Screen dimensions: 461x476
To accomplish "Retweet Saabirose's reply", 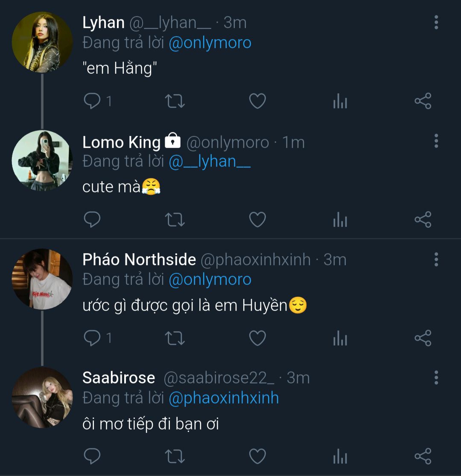I will click(x=175, y=456).
